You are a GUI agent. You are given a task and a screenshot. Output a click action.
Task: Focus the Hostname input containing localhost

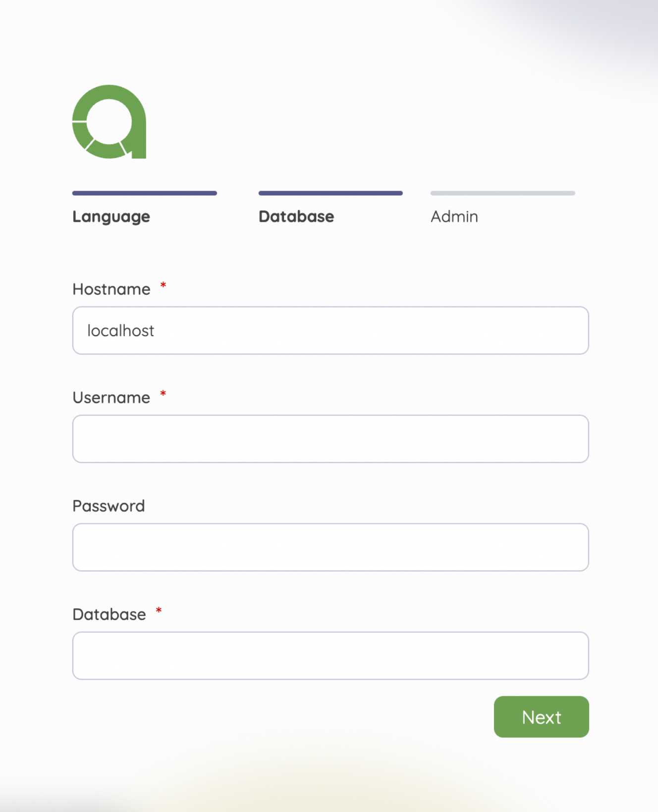click(x=330, y=330)
